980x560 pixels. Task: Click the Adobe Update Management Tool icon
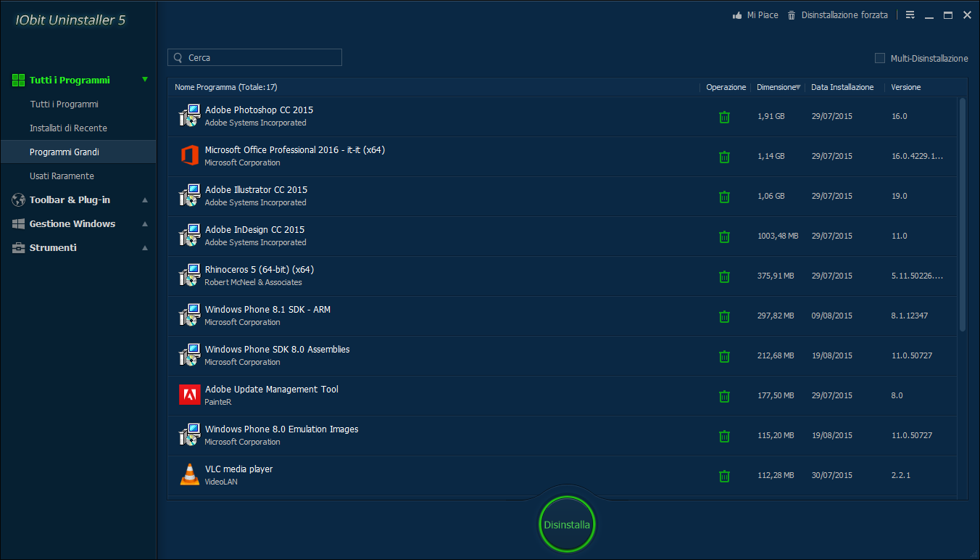tap(189, 395)
